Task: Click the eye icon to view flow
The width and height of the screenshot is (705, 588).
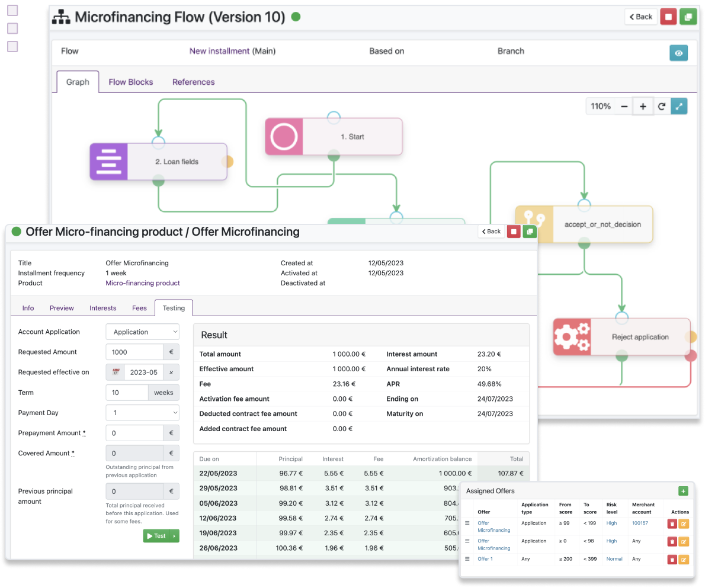Action: click(x=678, y=53)
